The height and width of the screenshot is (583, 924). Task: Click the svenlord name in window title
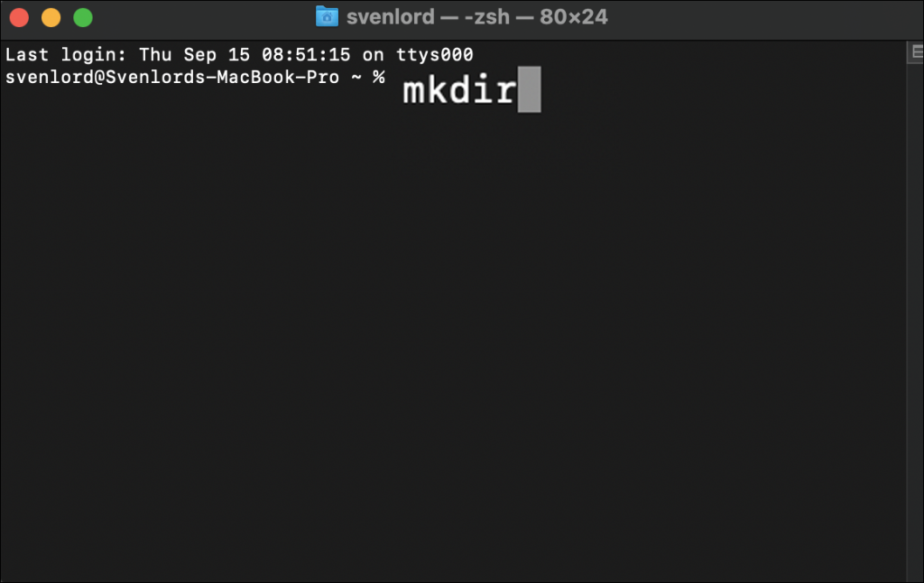click(x=390, y=17)
